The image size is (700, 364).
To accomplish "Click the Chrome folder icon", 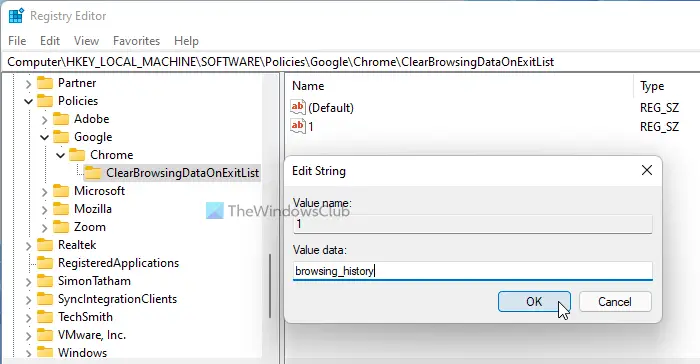I will pos(77,155).
